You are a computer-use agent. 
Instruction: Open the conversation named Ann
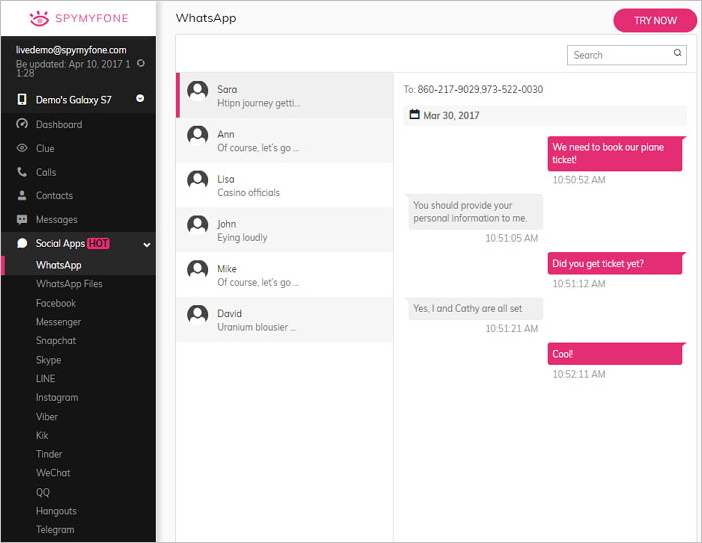[285, 140]
